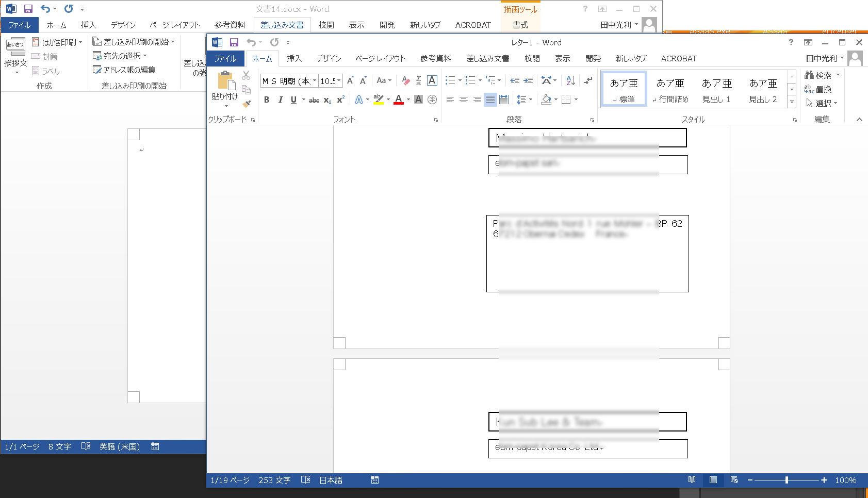
Task: Toggle Italic formatting
Action: click(280, 100)
